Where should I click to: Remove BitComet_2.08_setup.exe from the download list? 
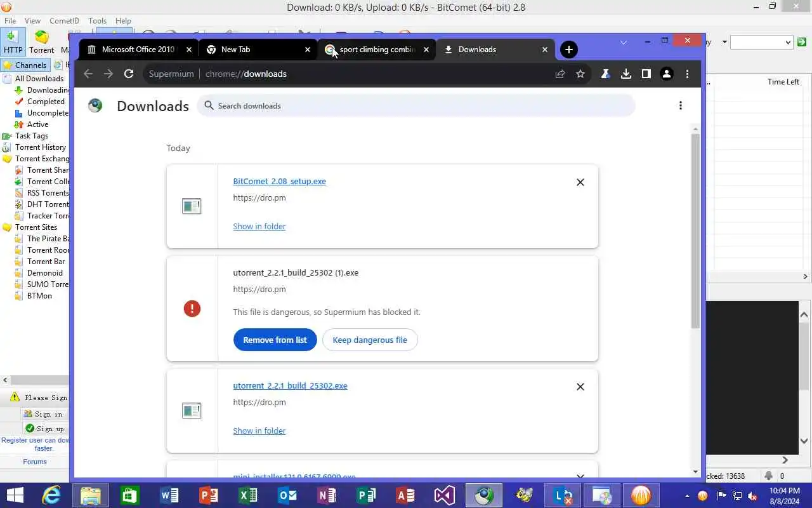tap(580, 182)
